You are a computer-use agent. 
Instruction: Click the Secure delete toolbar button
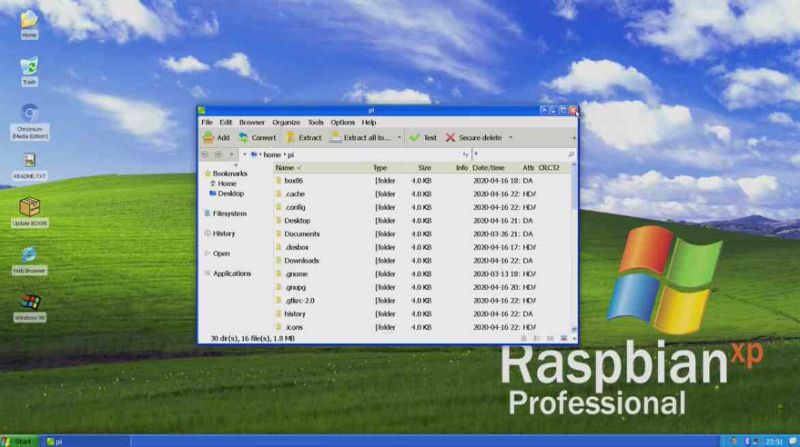tap(473, 138)
